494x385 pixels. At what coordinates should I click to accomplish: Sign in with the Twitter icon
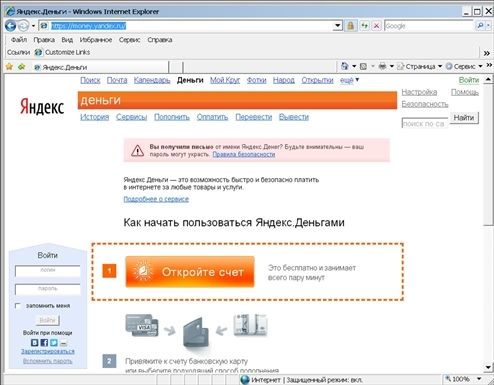tap(54, 343)
